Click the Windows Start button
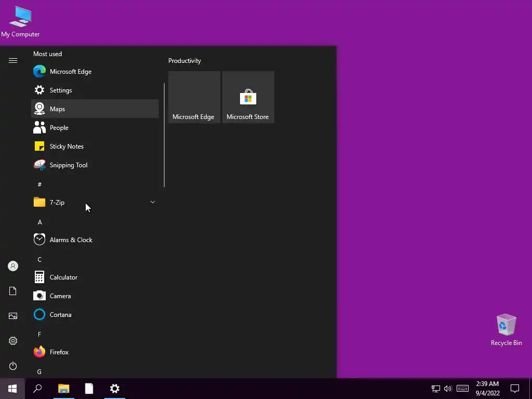Screen dimensions: 532x399 coord(12,389)
